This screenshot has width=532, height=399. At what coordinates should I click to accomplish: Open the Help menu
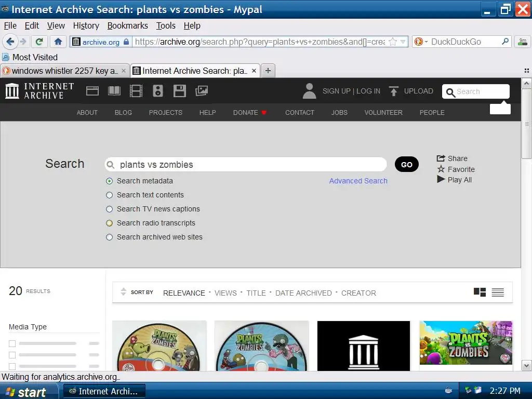coord(192,25)
